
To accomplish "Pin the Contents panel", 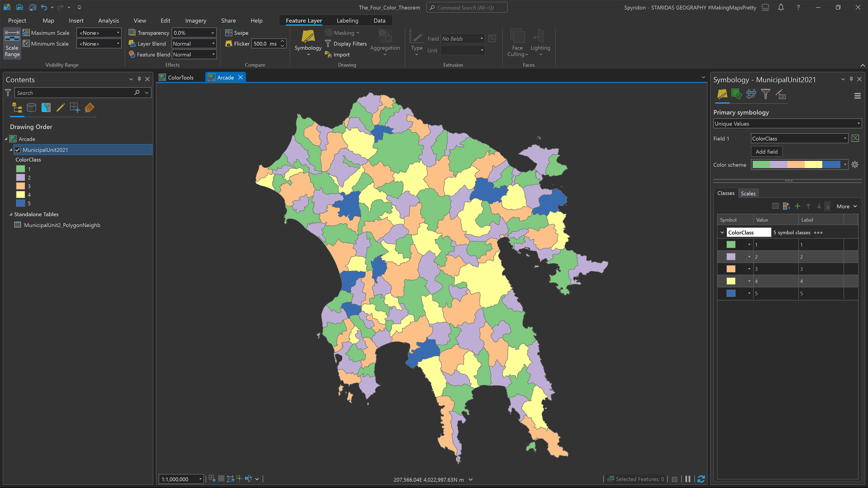I will [139, 79].
